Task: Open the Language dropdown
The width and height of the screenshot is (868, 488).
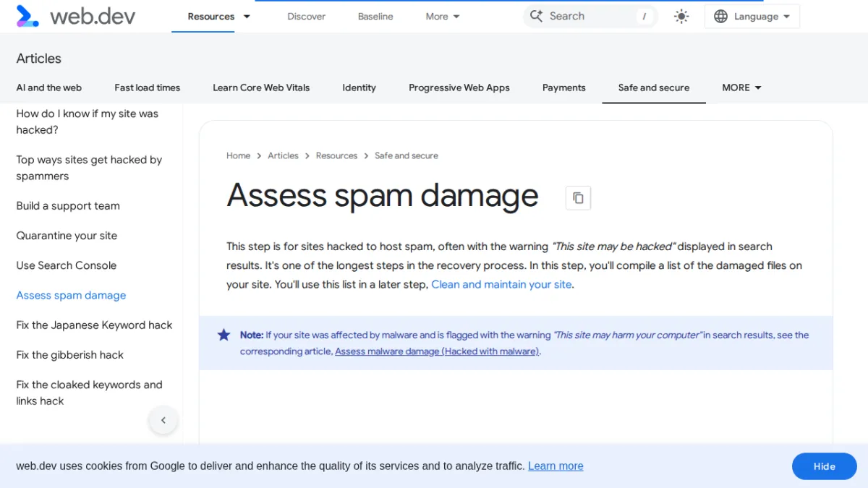Action: click(752, 17)
